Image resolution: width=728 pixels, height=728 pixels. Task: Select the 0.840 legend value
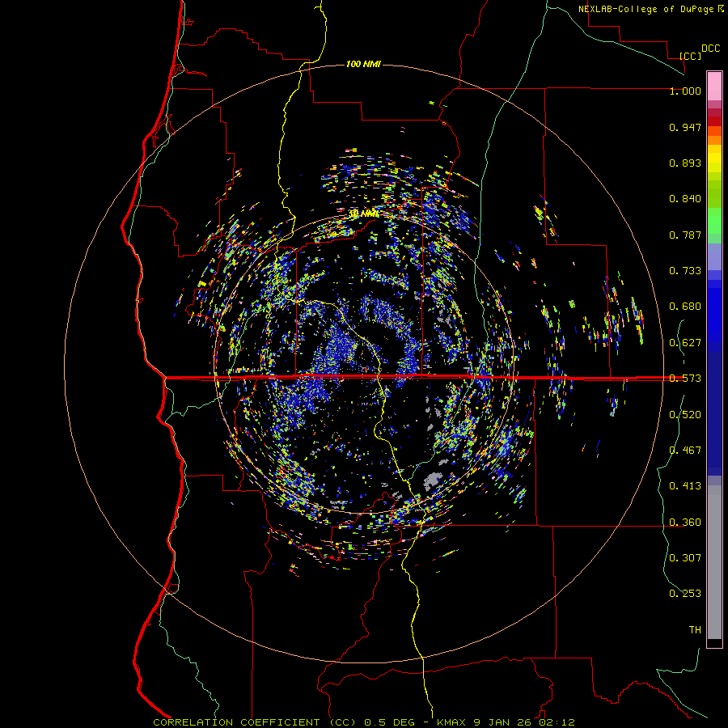pyautogui.click(x=685, y=199)
